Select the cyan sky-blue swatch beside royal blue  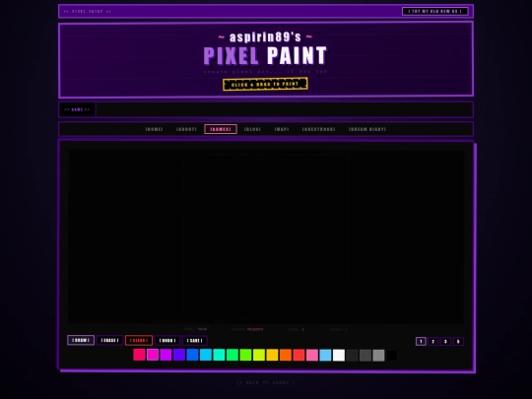206,355
